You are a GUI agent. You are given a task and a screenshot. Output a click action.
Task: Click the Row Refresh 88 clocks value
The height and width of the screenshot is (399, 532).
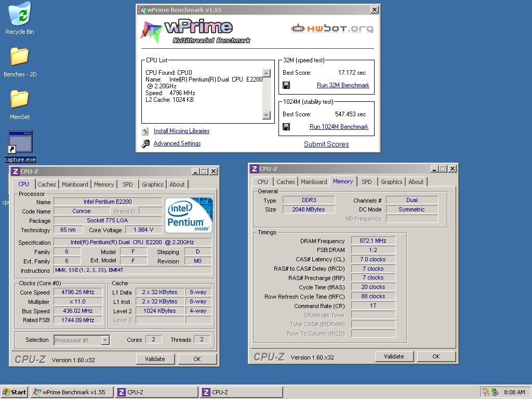click(373, 296)
